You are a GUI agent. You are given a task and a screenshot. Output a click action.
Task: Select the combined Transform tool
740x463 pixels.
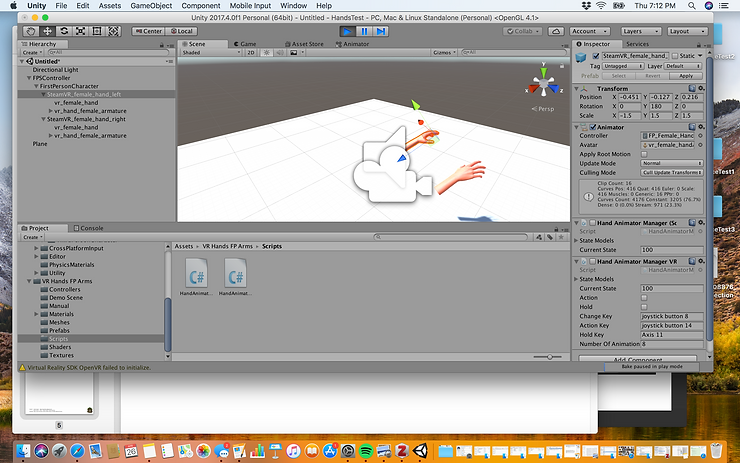[113, 31]
